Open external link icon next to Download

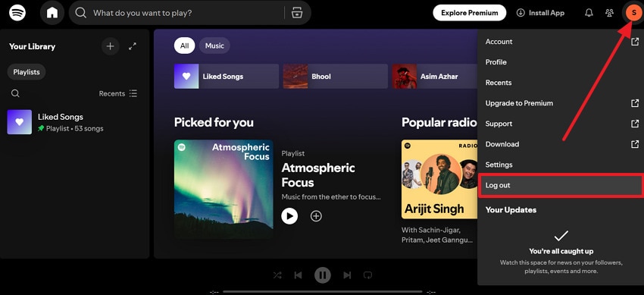tap(635, 144)
